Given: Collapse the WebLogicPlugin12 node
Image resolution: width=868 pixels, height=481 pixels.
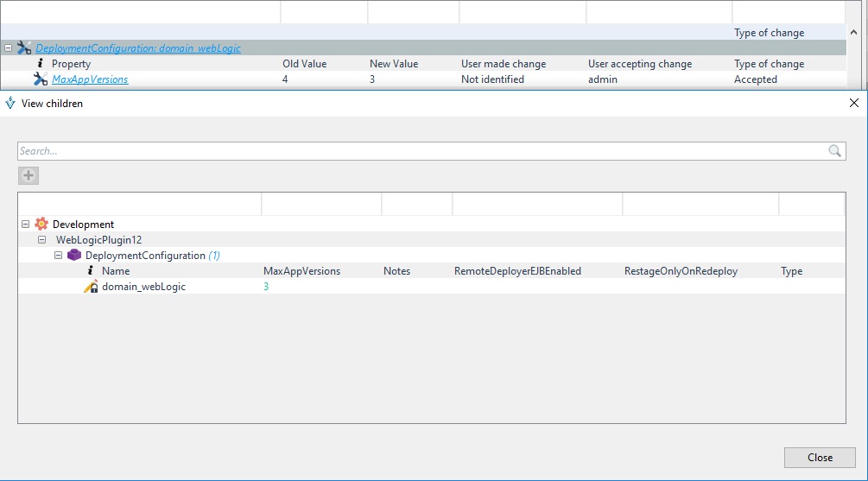Looking at the screenshot, I should pos(42,240).
